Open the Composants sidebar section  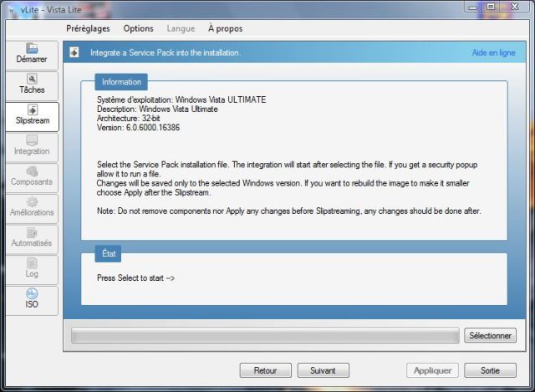[x=32, y=178]
